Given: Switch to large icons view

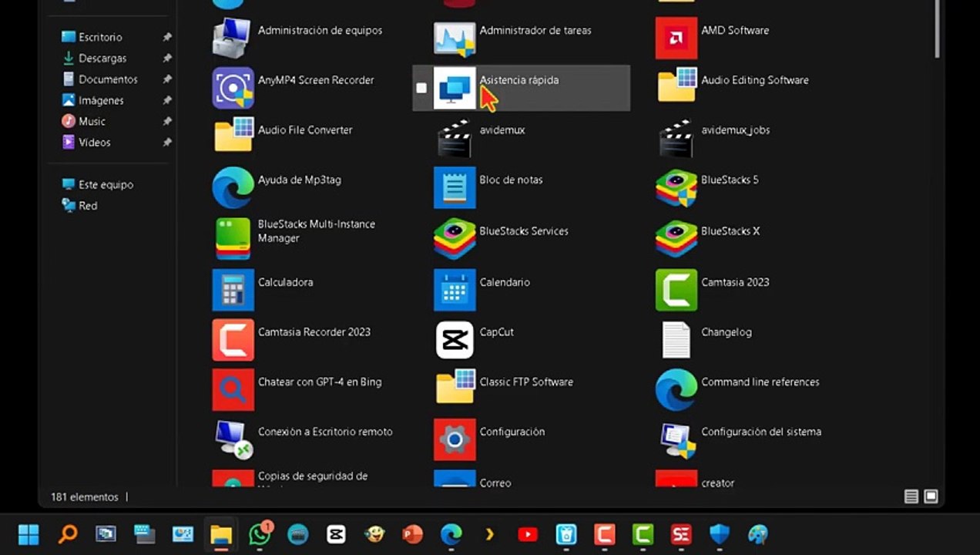Looking at the screenshot, I should 931,497.
